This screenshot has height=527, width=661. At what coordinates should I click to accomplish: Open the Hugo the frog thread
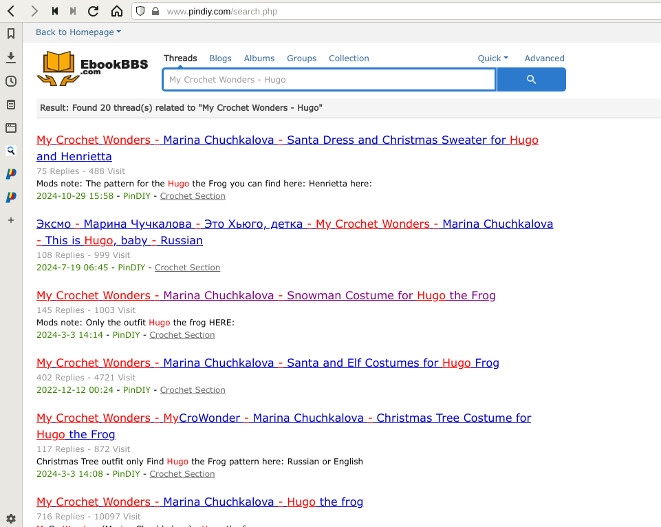point(200,502)
